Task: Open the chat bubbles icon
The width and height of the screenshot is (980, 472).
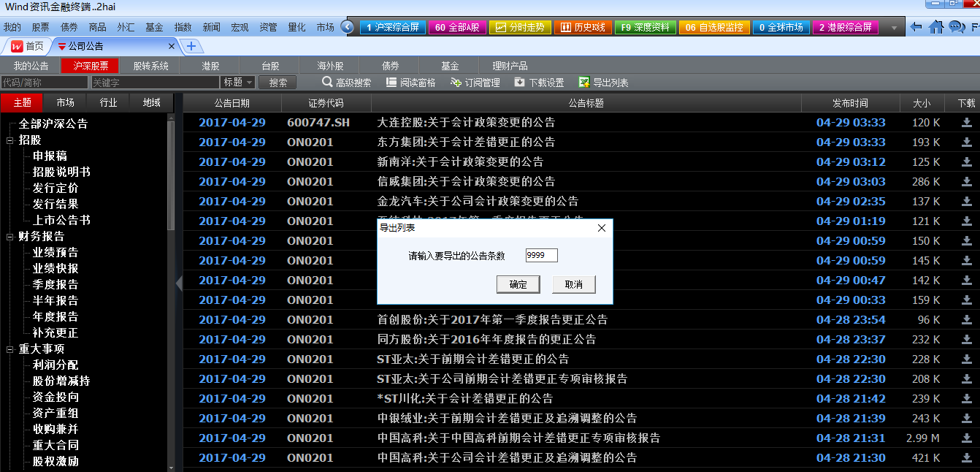Action: click(957, 28)
